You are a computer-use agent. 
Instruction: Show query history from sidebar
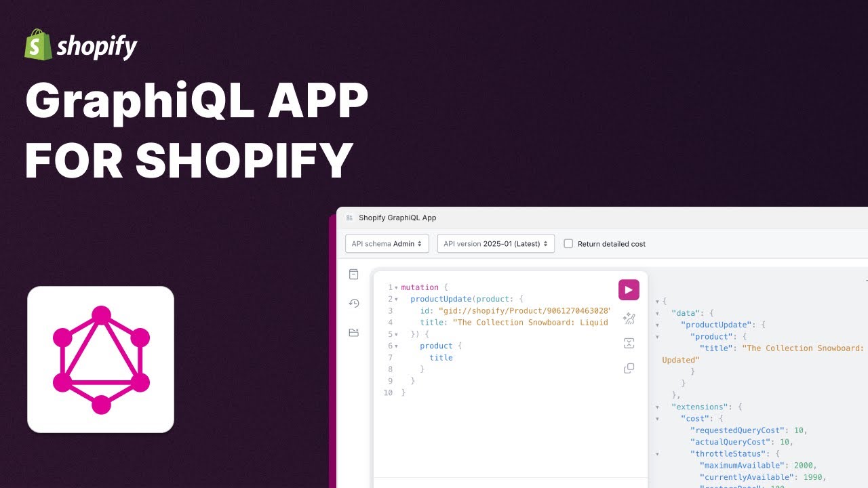point(353,303)
